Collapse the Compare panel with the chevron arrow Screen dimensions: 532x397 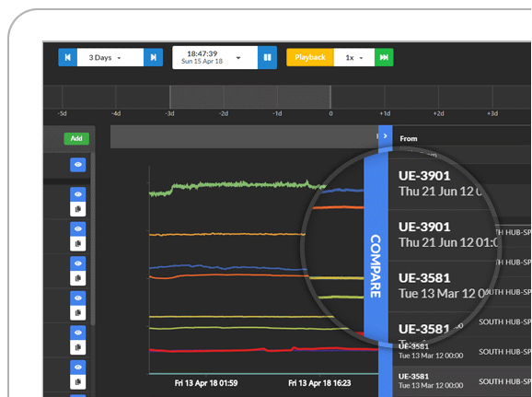click(386, 135)
